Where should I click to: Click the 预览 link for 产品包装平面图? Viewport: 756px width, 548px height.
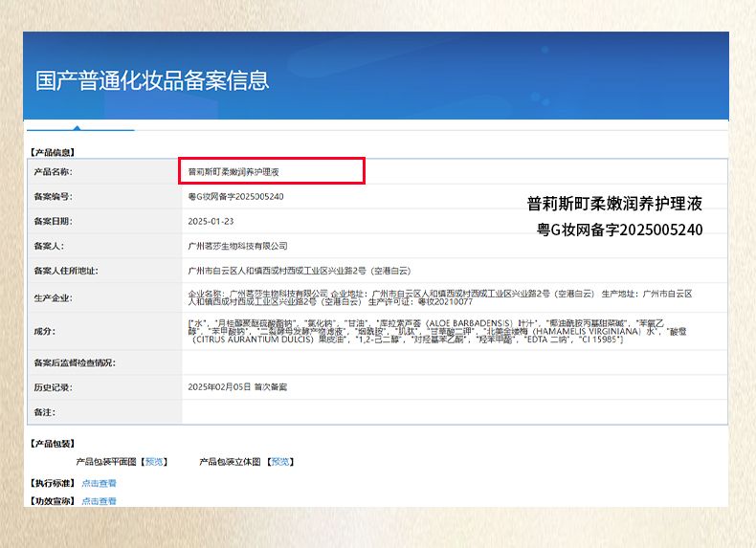(x=154, y=462)
